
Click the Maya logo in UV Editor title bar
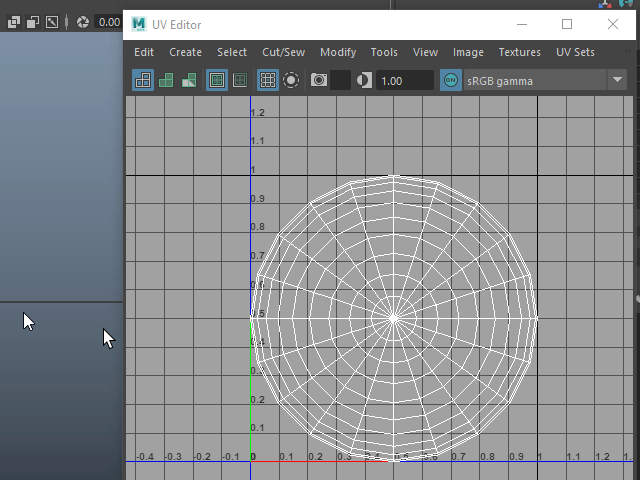138,24
